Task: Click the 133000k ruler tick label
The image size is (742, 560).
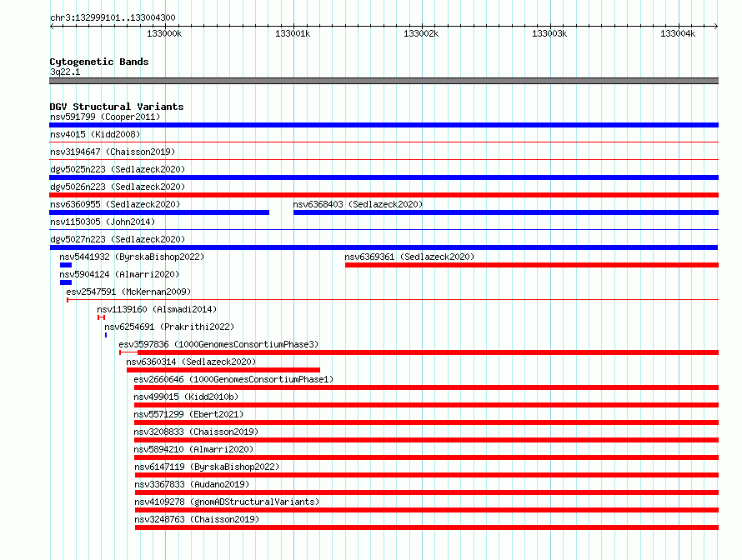Action: pos(164,33)
